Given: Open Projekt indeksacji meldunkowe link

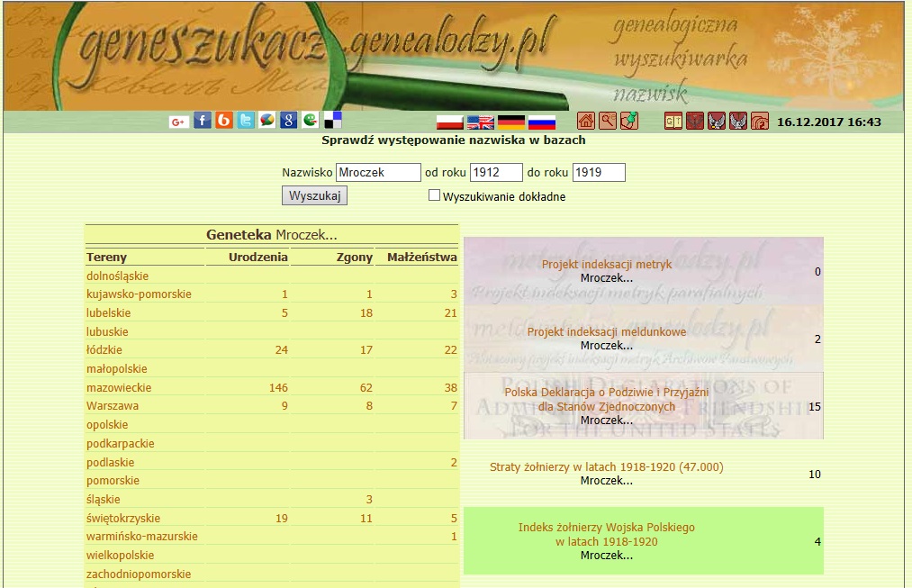Looking at the screenshot, I should pyautogui.click(x=607, y=332).
